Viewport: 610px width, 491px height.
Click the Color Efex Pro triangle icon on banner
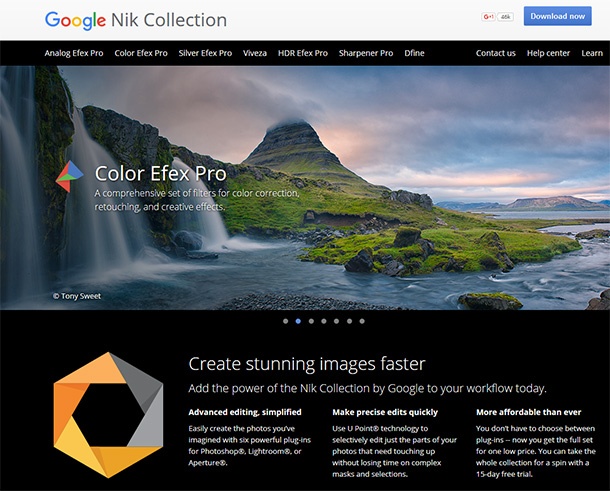point(70,177)
